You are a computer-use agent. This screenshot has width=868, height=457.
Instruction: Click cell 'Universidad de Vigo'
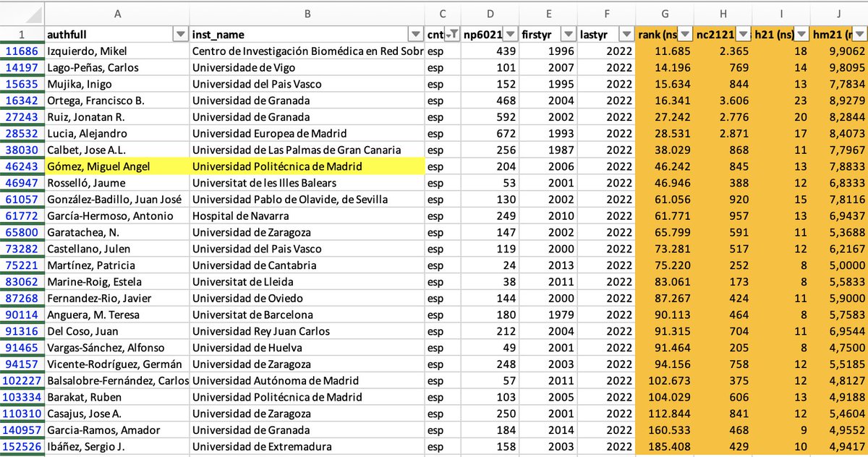click(307, 68)
